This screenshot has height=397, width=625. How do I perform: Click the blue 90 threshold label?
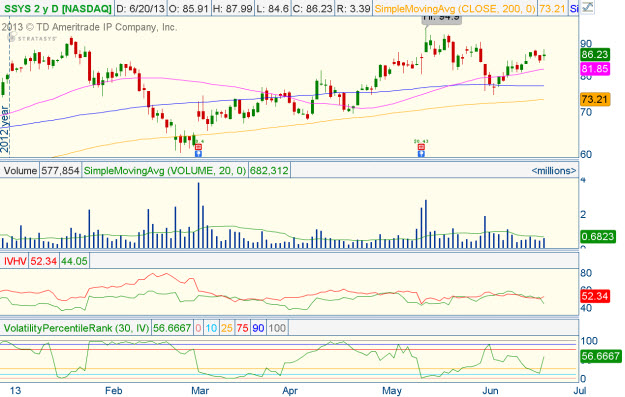pos(258,328)
